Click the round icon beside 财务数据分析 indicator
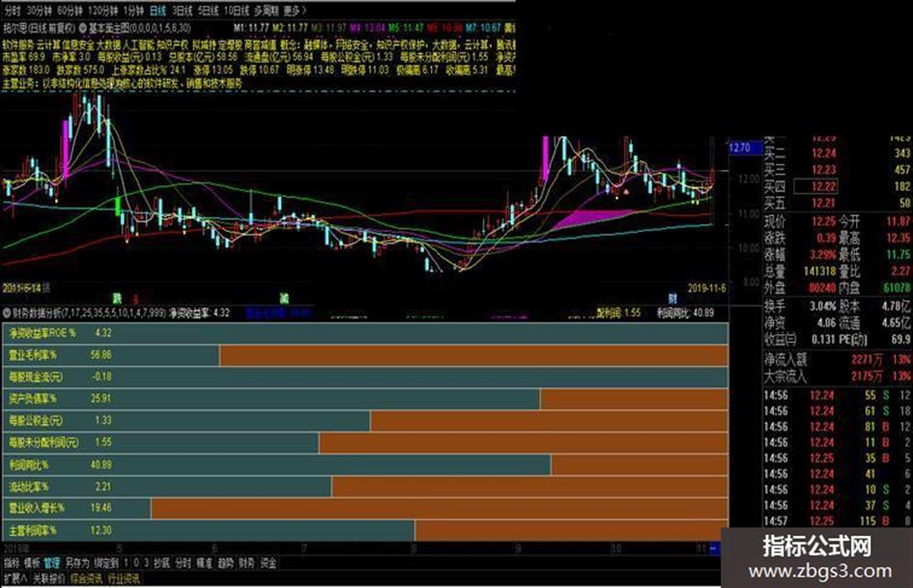The width and height of the screenshot is (913, 588). click(x=7, y=313)
